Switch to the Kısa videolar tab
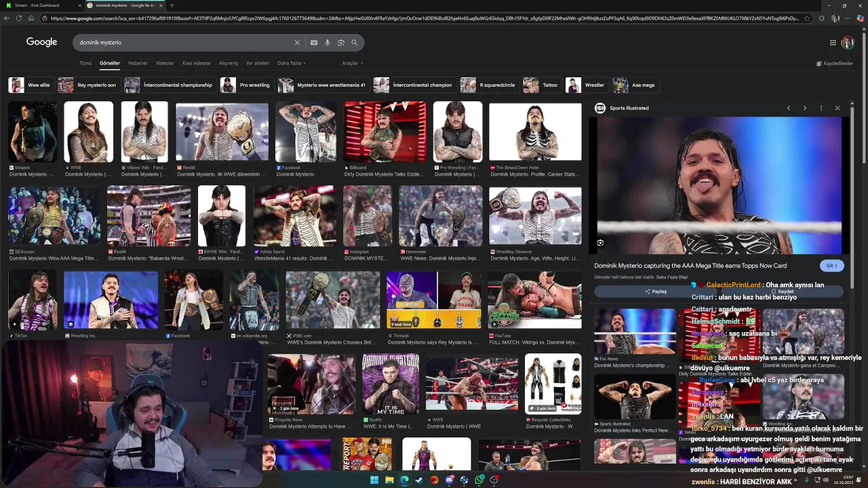This screenshot has height=488, width=868. (x=197, y=63)
